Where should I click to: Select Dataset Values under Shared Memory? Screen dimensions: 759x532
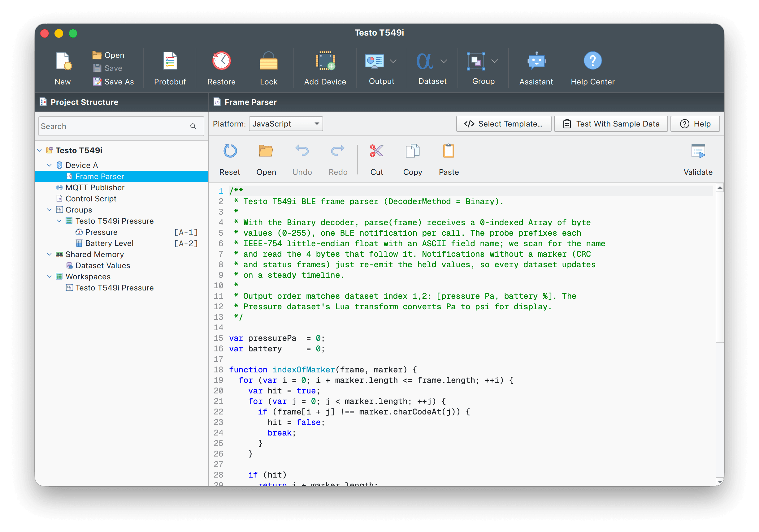tap(121, 265)
